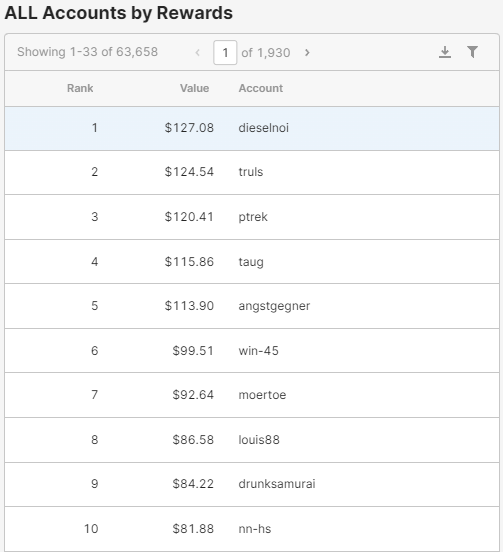Click the $99.51 value cell

[x=193, y=351]
